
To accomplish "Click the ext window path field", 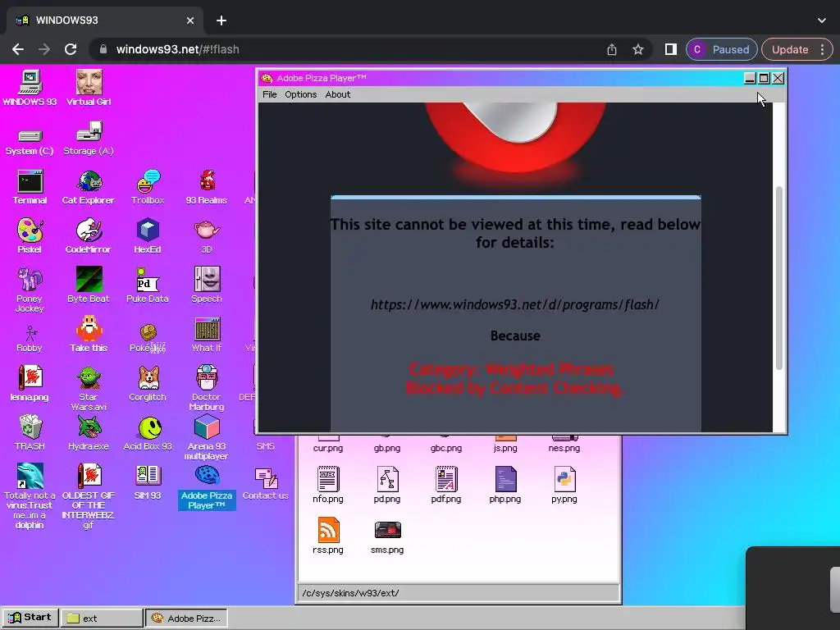I will pos(458,593).
